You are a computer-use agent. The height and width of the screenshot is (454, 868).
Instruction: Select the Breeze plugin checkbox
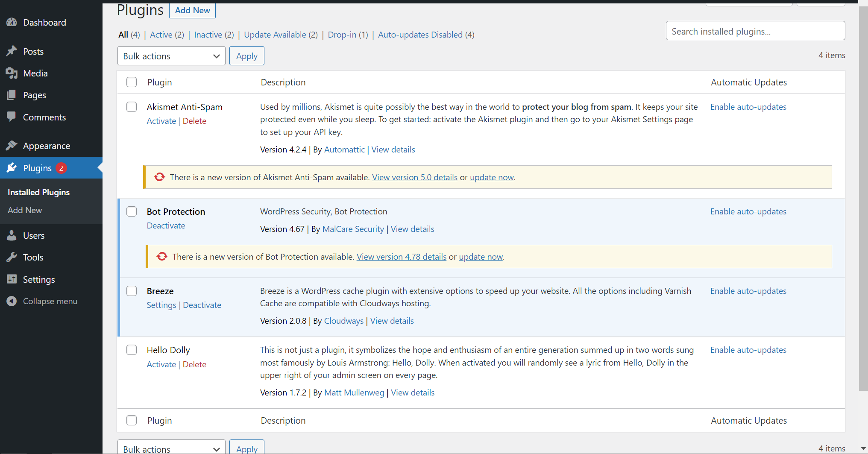tap(132, 291)
